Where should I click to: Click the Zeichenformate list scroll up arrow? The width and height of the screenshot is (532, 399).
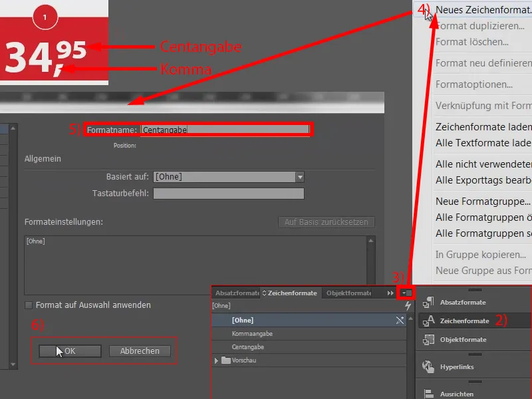coord(410,319)
